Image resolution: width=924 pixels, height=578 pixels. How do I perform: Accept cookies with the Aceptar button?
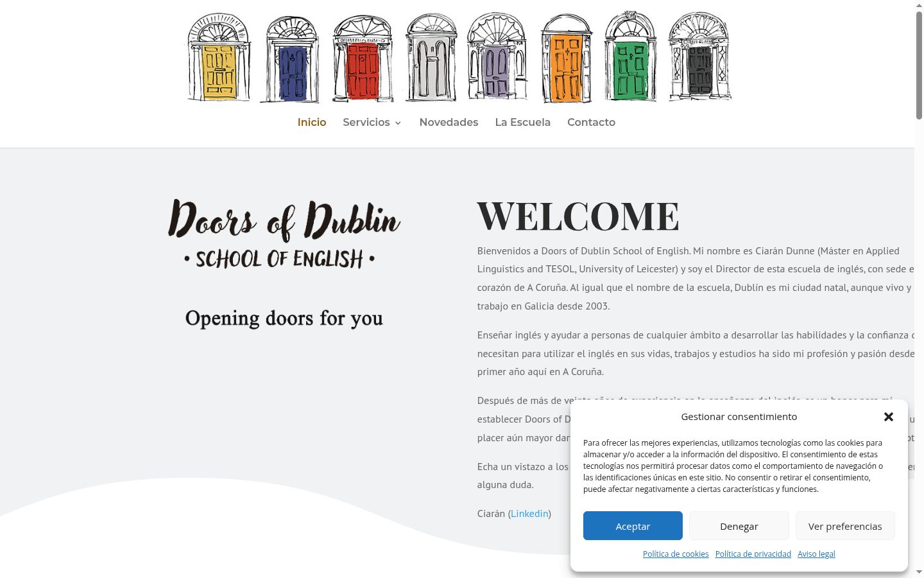633,526
